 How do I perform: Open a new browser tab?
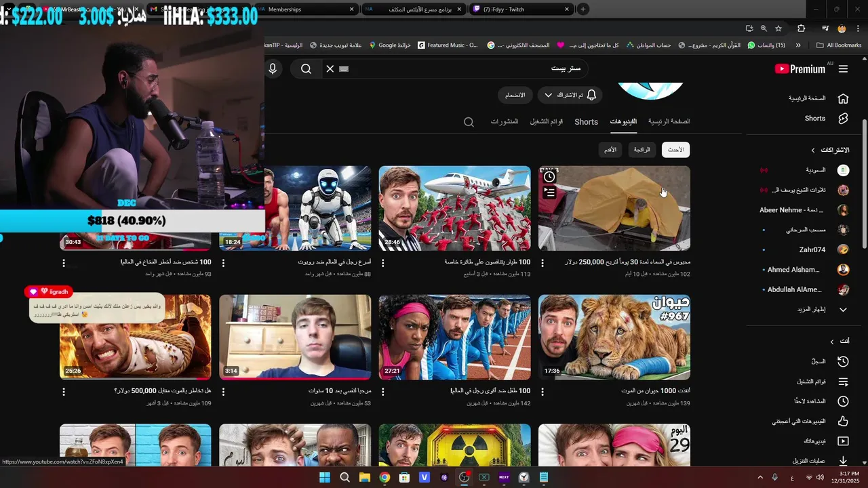point(583,9)
